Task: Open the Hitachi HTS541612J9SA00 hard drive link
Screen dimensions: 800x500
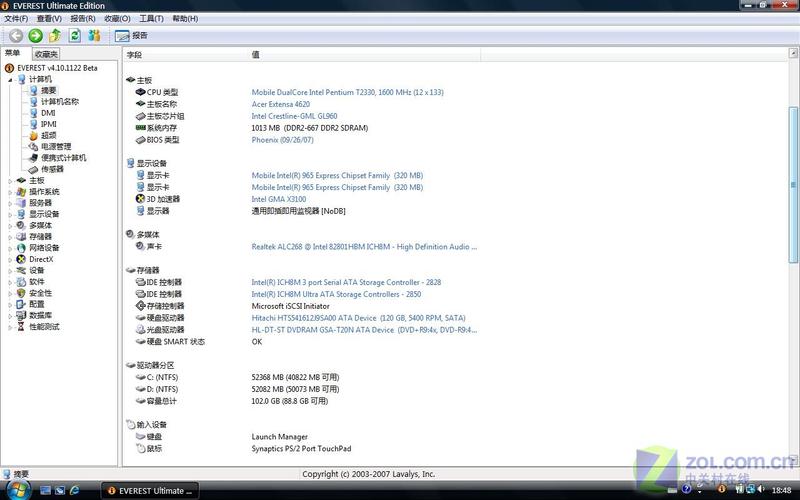Action: (x=358, y=318)
